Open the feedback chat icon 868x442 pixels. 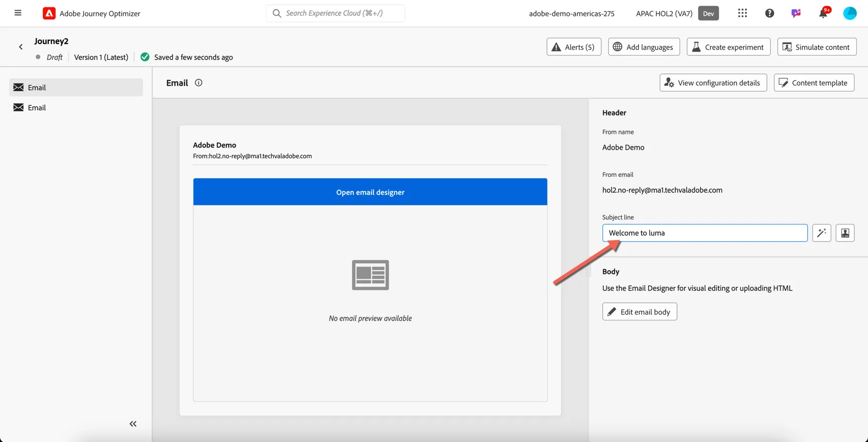pos(796,13)
